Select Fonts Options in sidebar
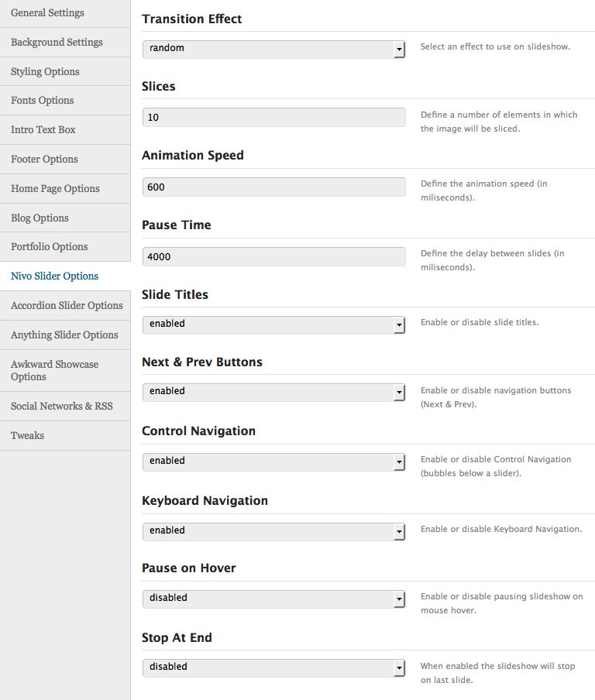The image size is (595, 700). click(x=65, y=101)
